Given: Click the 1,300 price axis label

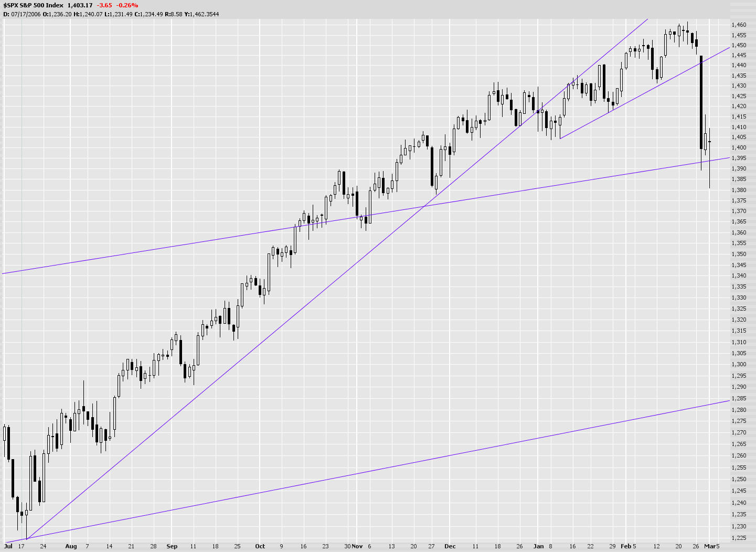Looking at the screenshot, I should pos(739,364).
